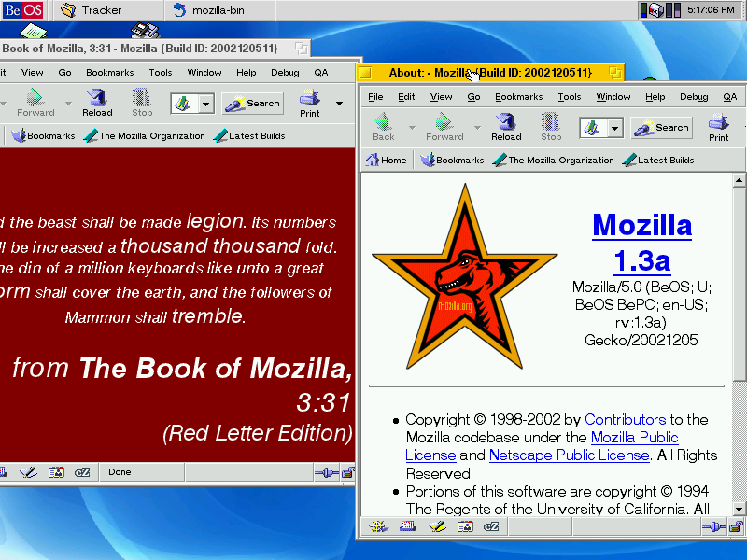Click the clock in the Deskbar tray
Image resolution: width=747 pixels, height=560 pixels.
[711, 10]
